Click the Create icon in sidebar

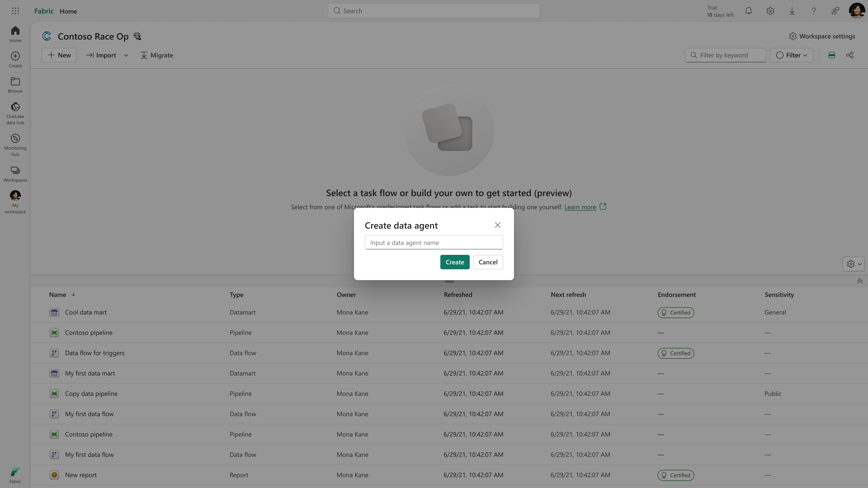point(15,59)
